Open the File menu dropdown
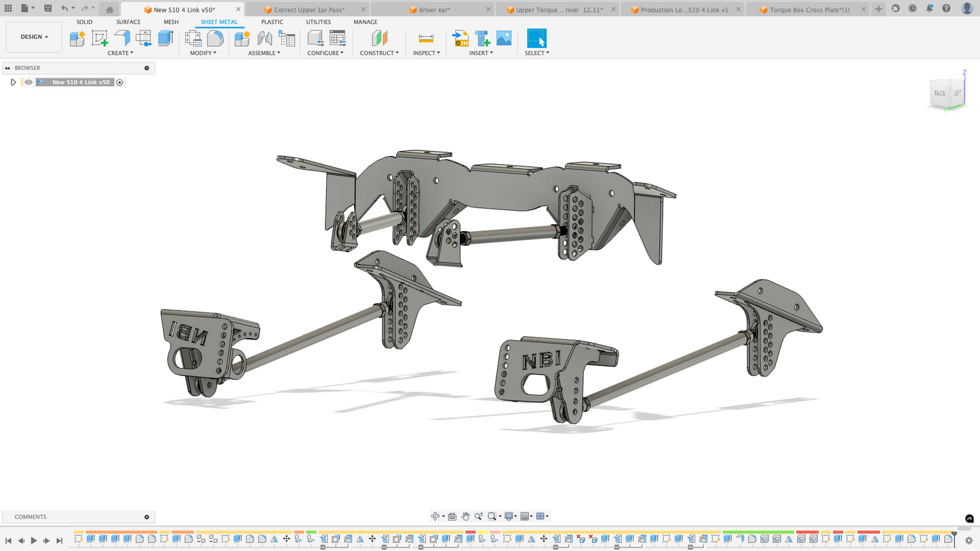The height and width of the screenshot is (551, 980). pos(27,8)
